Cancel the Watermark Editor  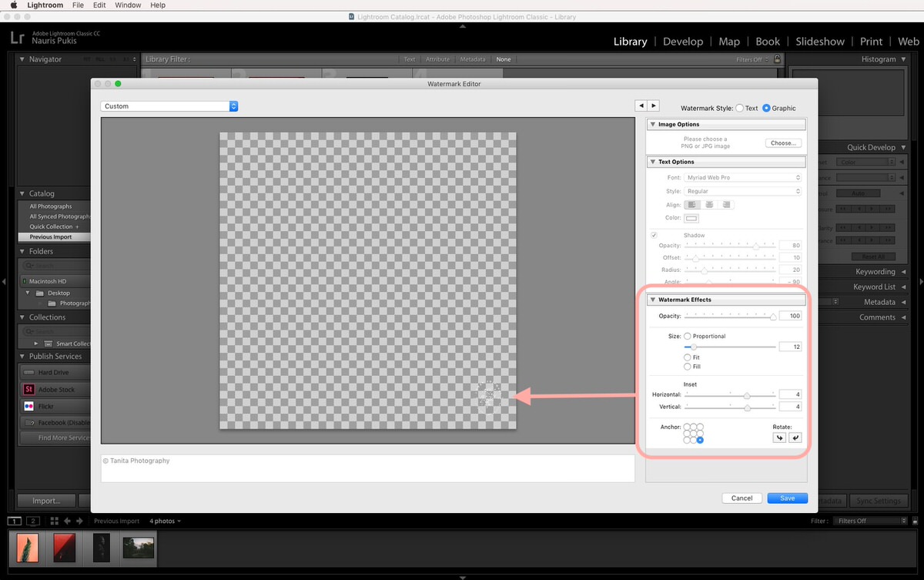click(x=742, y=498)
